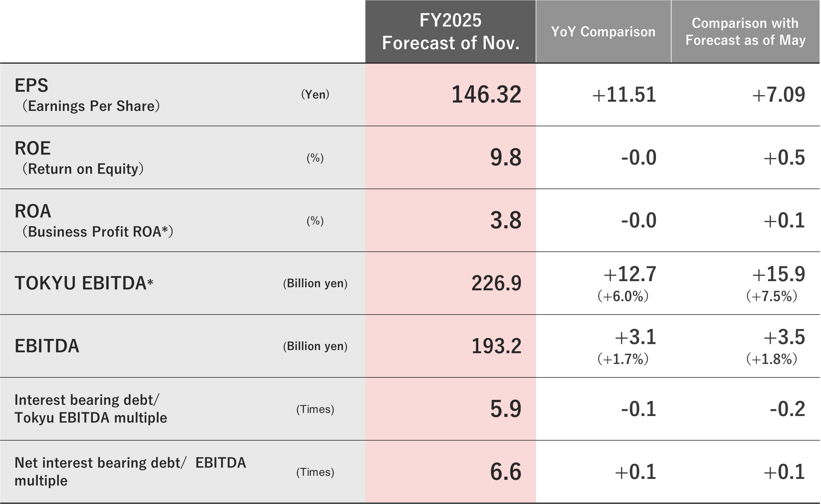Click the EPS forecast value 146.32
The width and height of the screenshot is (821, 504).
point(486,95)
